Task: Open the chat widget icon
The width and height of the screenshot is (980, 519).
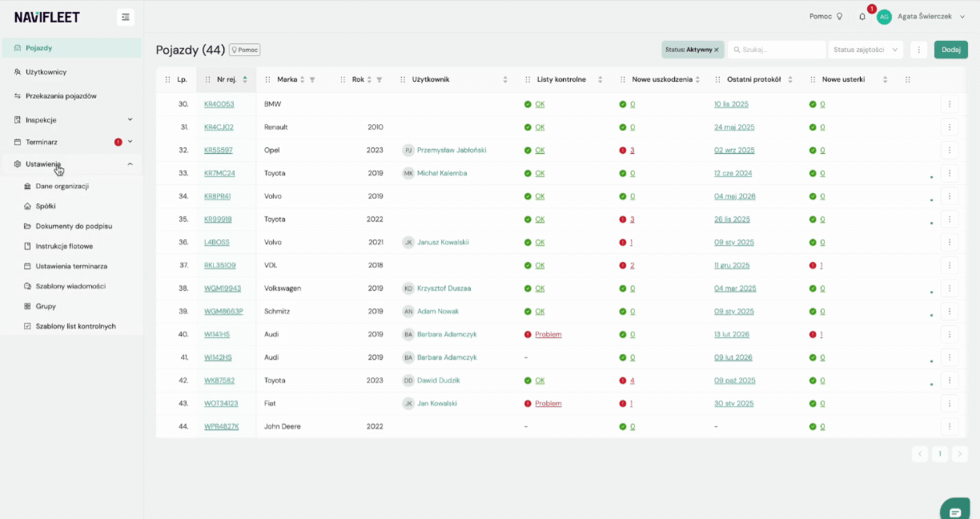Action: pyautogui.click(x=955, y=512)
